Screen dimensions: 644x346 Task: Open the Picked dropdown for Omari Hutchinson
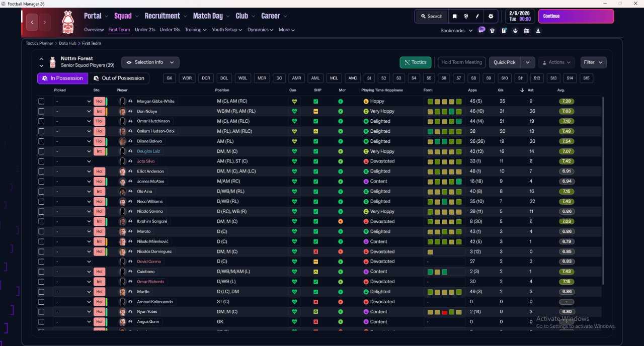(x=73, y=121)
